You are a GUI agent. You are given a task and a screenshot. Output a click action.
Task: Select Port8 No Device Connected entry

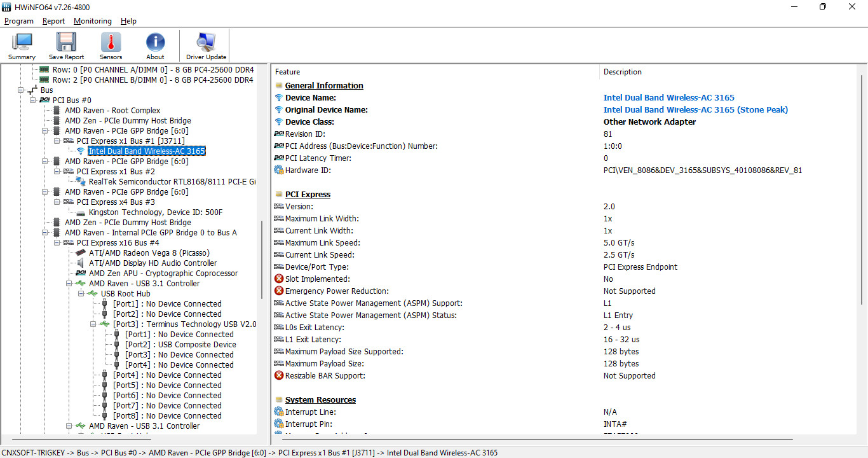[x=167, y=416]
